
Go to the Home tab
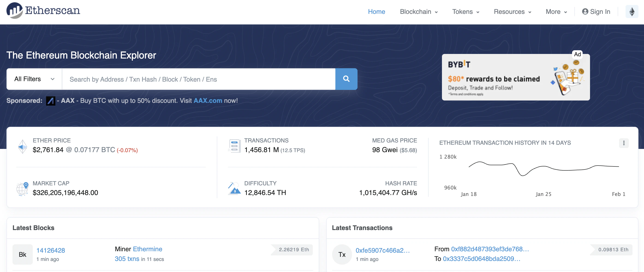tap(376, 12)
